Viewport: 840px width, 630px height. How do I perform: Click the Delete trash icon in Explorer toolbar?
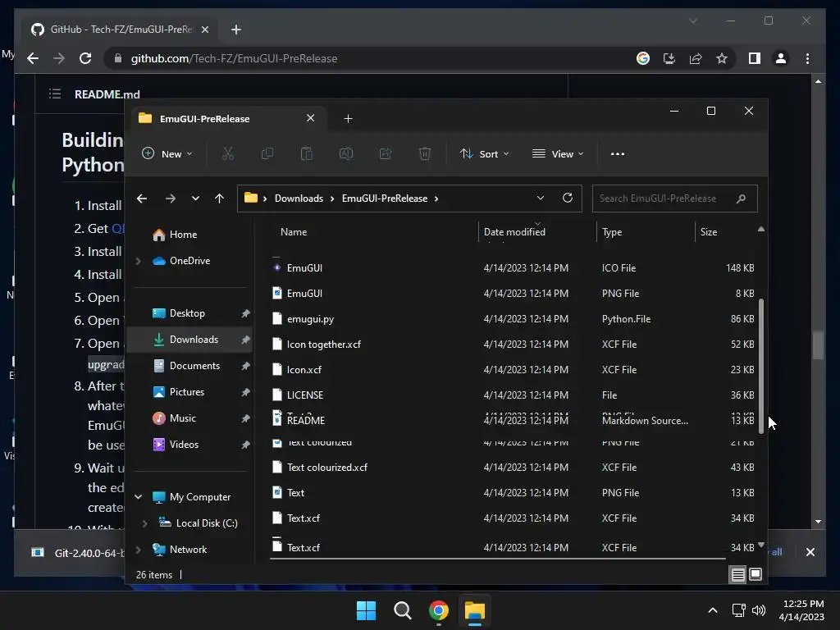[x=424, y=153]
